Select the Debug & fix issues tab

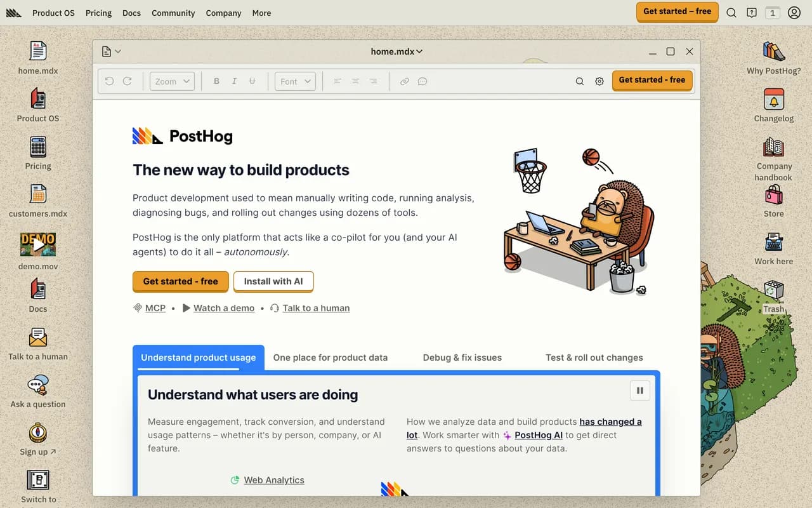click(462, 358)
